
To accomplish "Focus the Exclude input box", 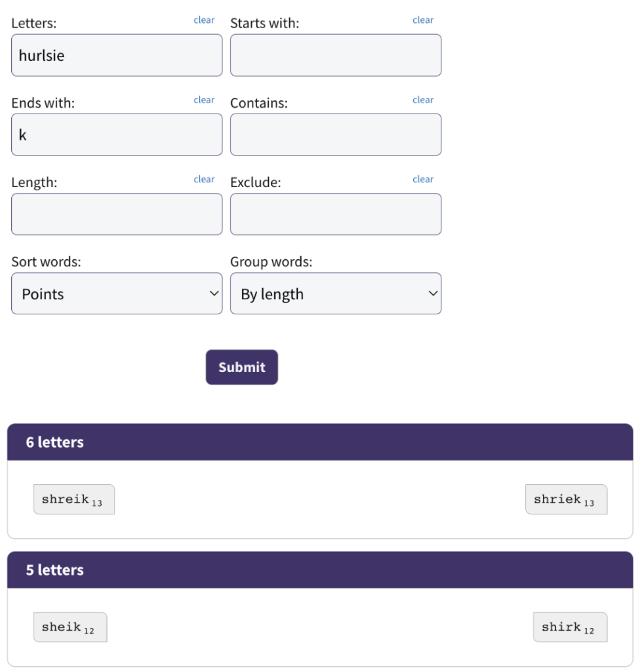I will (335, 215).
